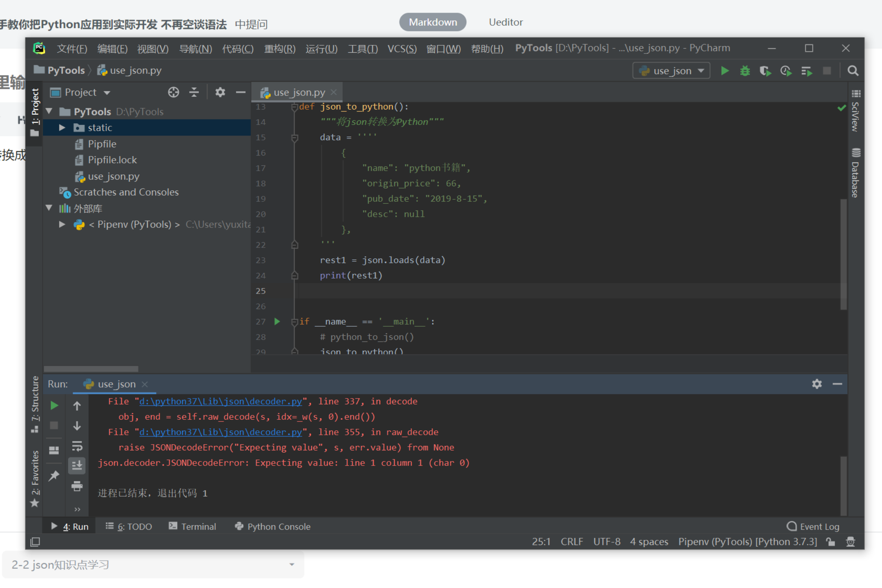Fold the json_to_python function at line 13
Image resolution: width=882 pixels, height=588 pixels.
click(294, 107)
